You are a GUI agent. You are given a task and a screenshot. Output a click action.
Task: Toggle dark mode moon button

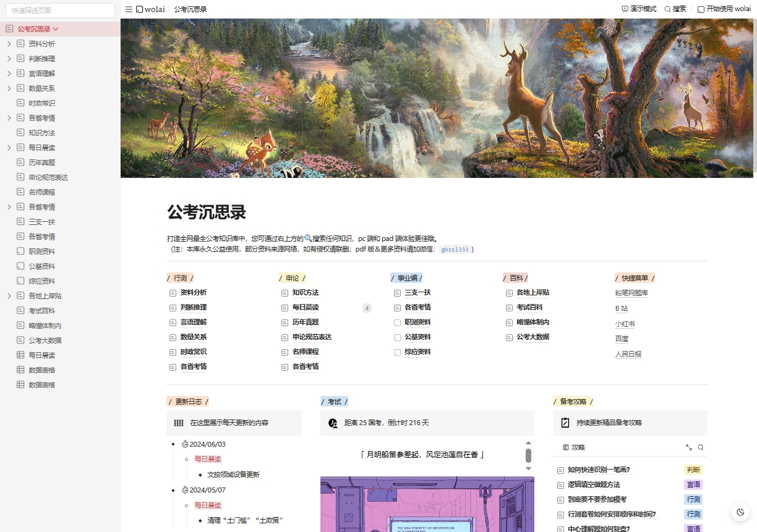740,512
